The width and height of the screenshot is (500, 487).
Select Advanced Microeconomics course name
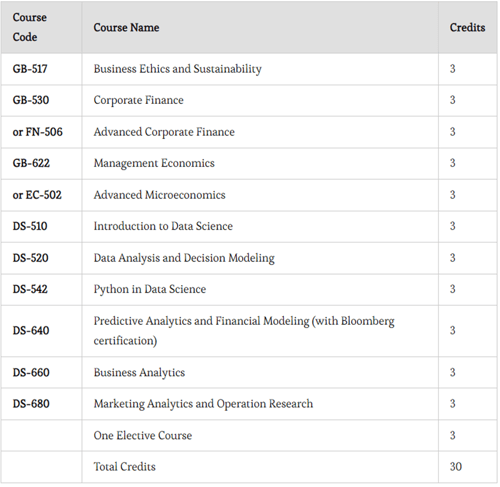point(159,195)
